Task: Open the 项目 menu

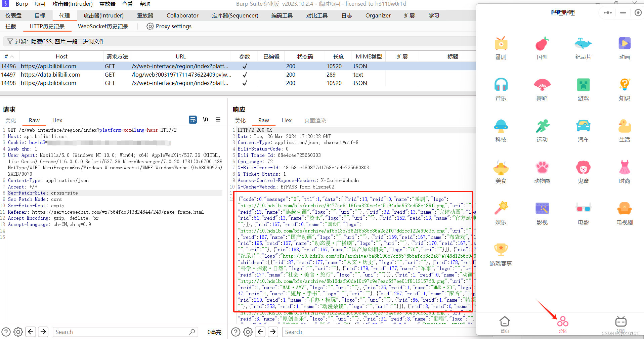Action: [40, 4]
